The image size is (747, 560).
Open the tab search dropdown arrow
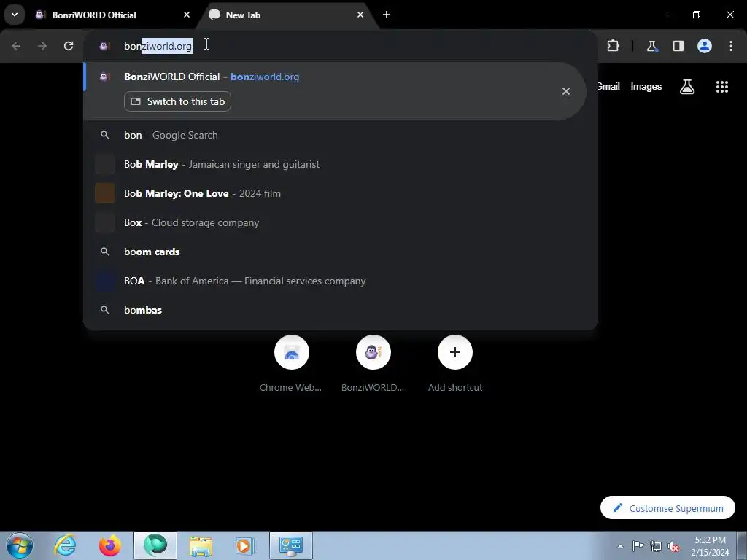coord(15,15)
